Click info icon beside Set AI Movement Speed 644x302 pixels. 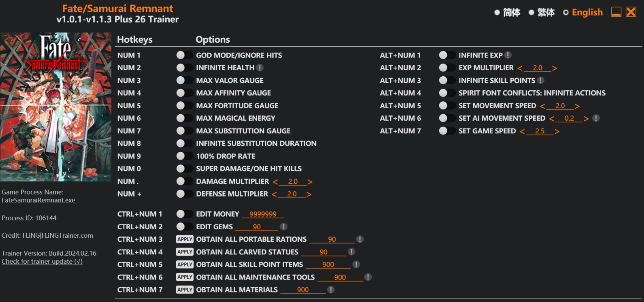pyautogui.click(x=596, y=118)
